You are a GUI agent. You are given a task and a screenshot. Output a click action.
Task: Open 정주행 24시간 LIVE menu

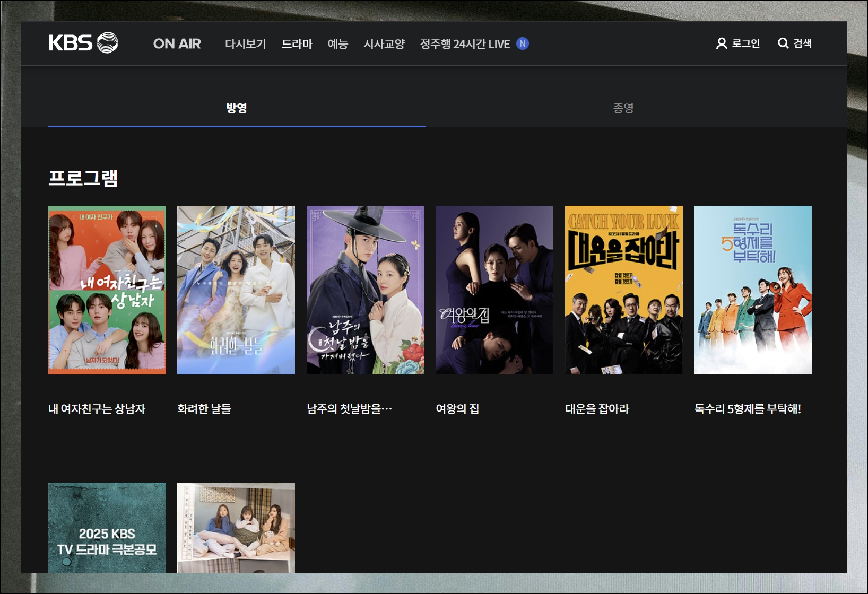coord(465,43)
